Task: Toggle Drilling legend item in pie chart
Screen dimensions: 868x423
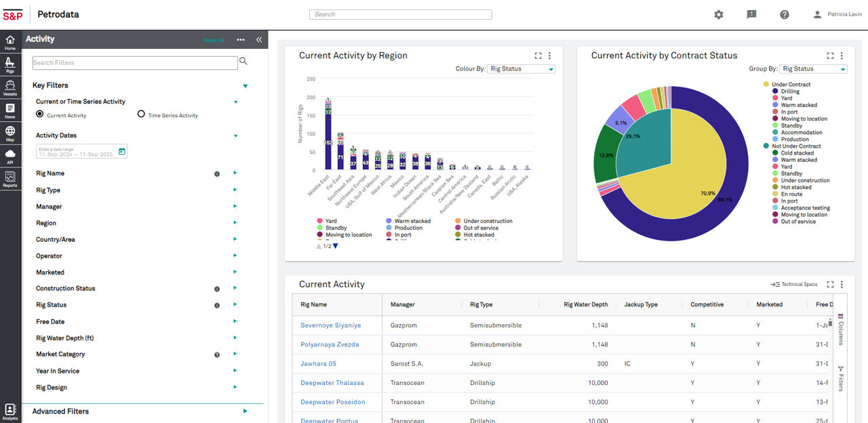Action: click(x=789, y=92)
